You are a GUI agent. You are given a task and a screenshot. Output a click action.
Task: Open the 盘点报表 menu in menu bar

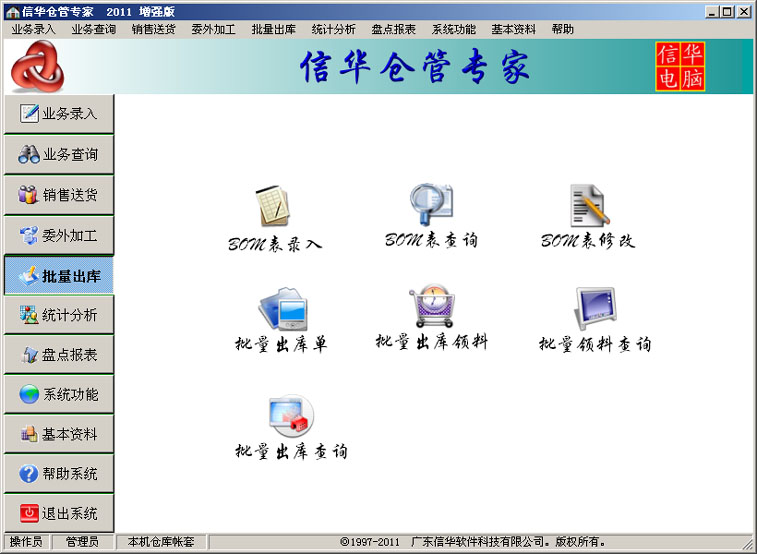(393, 29)
